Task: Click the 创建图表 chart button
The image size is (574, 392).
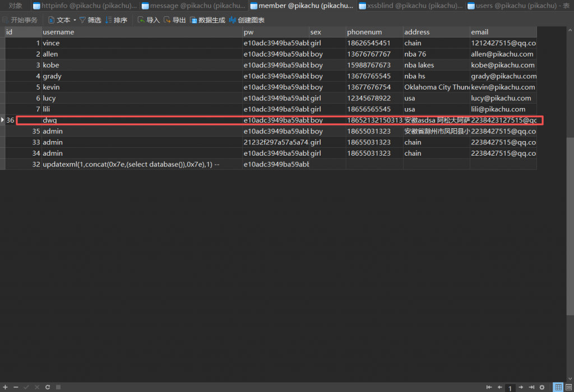Action: [x=246, y=20]
